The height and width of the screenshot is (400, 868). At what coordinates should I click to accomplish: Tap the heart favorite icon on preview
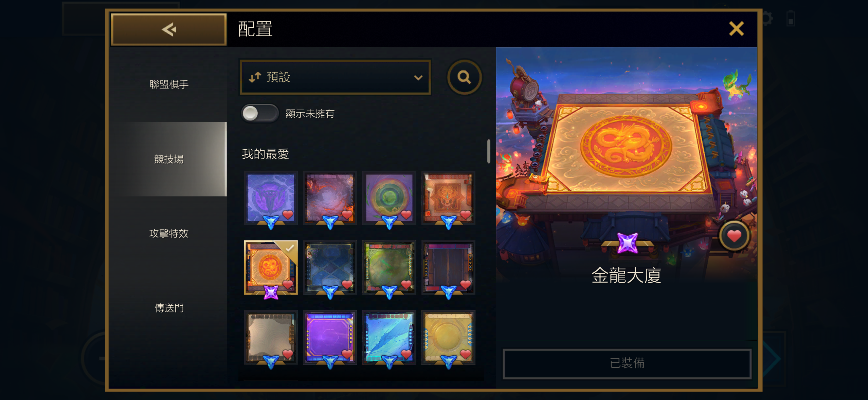[x=734, y=236]
